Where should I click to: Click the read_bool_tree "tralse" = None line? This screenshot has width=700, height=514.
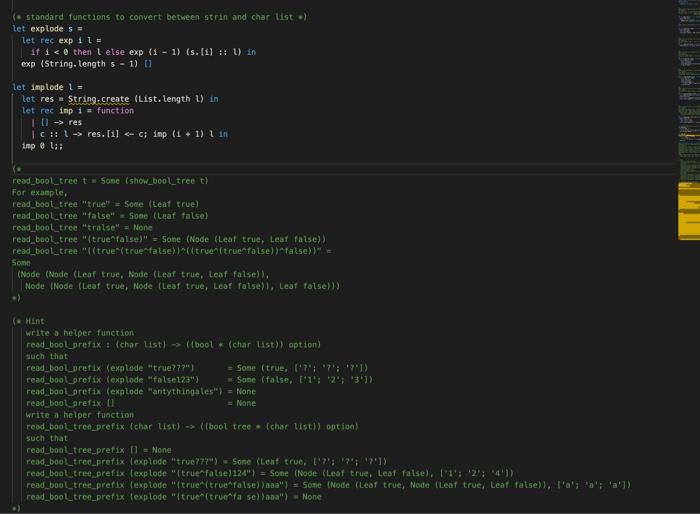point(82,227)
